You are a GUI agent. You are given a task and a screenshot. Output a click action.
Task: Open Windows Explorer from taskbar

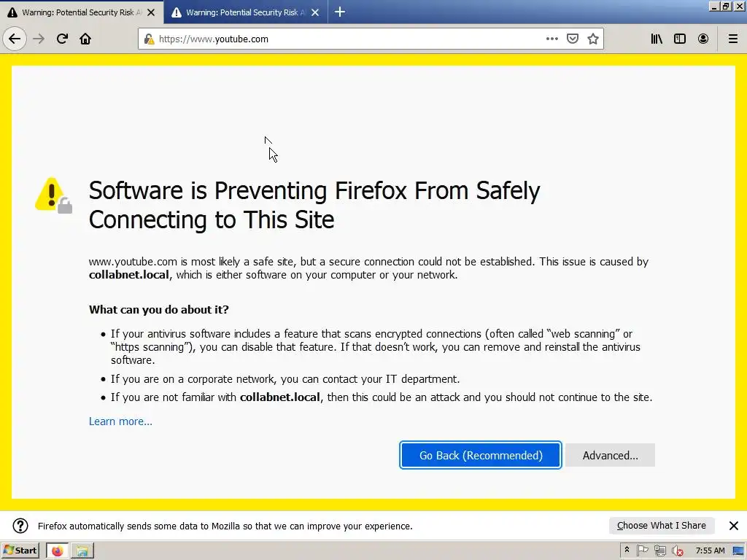pos(82,551)
